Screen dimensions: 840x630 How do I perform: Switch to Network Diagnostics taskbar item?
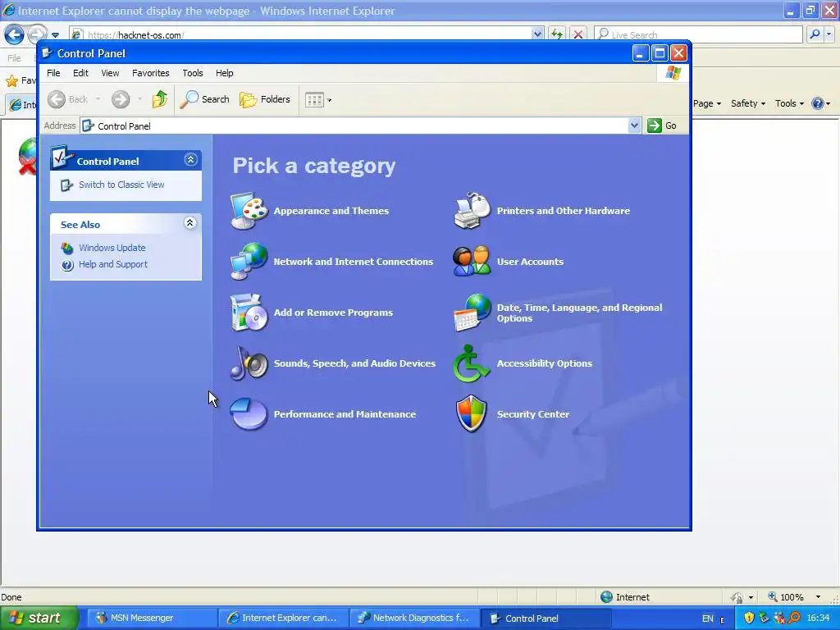click(x=414, y=618)
